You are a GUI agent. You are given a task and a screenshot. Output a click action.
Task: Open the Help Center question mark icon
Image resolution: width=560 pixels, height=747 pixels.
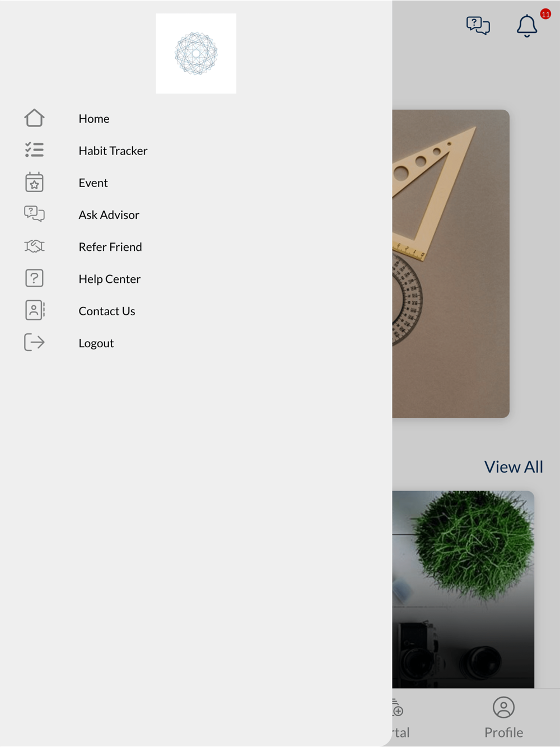pos(34,278)
